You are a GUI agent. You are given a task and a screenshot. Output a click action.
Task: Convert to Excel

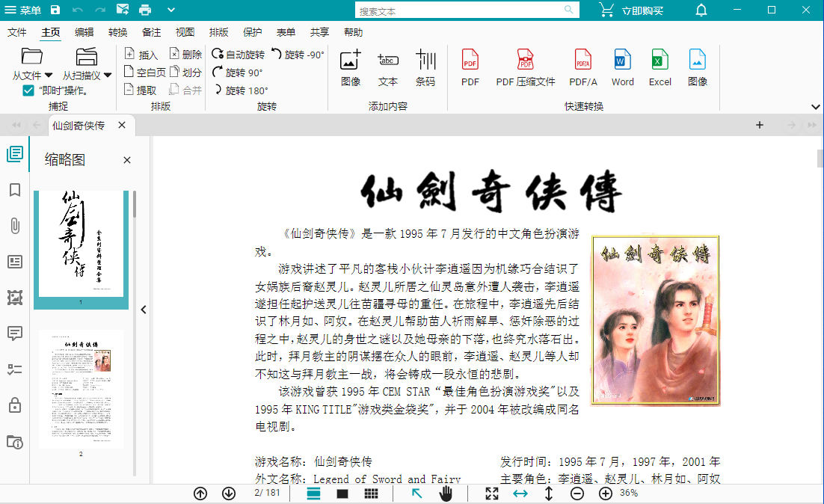660,68
